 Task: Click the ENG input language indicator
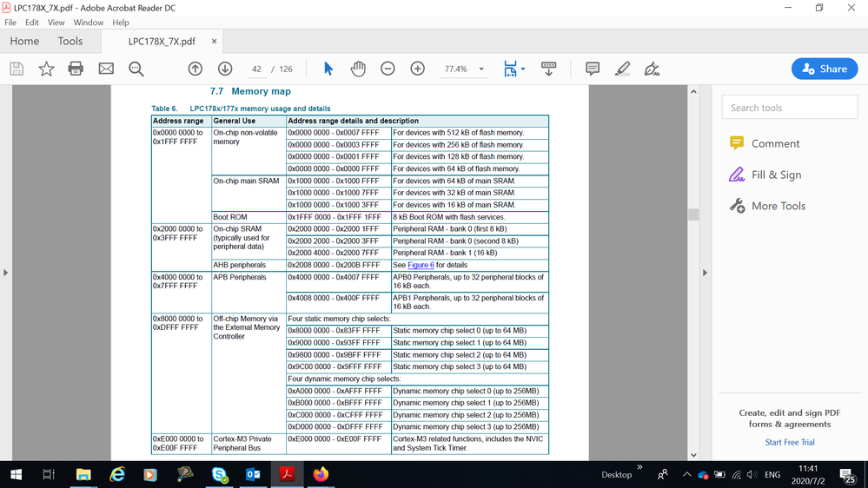pyautogui.click(x=772, y=475)
